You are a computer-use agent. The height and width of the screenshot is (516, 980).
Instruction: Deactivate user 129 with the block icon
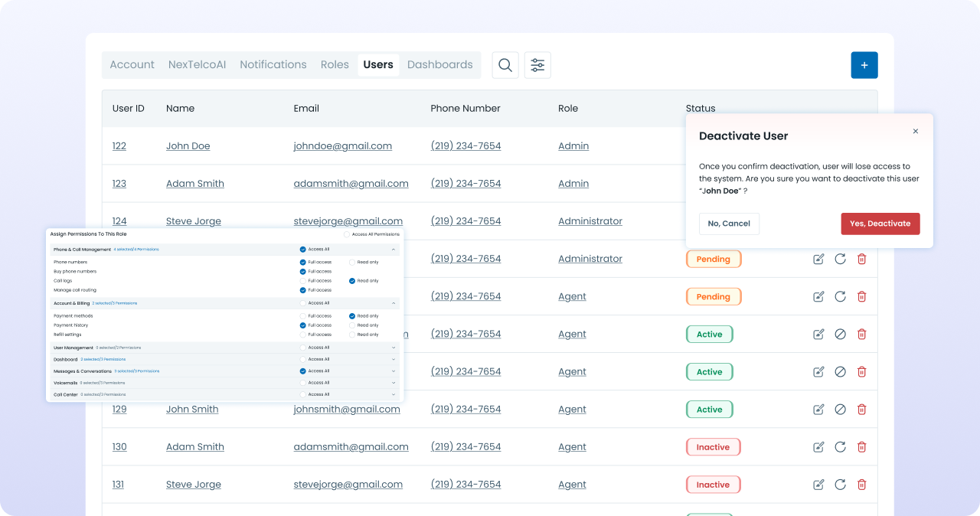[840, 410]
